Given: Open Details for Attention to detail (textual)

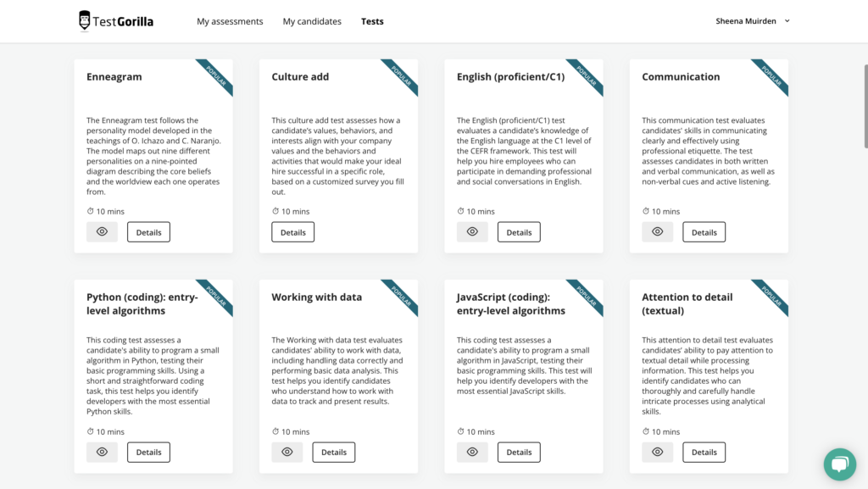Looking at the screenshot, I should tap(704, 452).
